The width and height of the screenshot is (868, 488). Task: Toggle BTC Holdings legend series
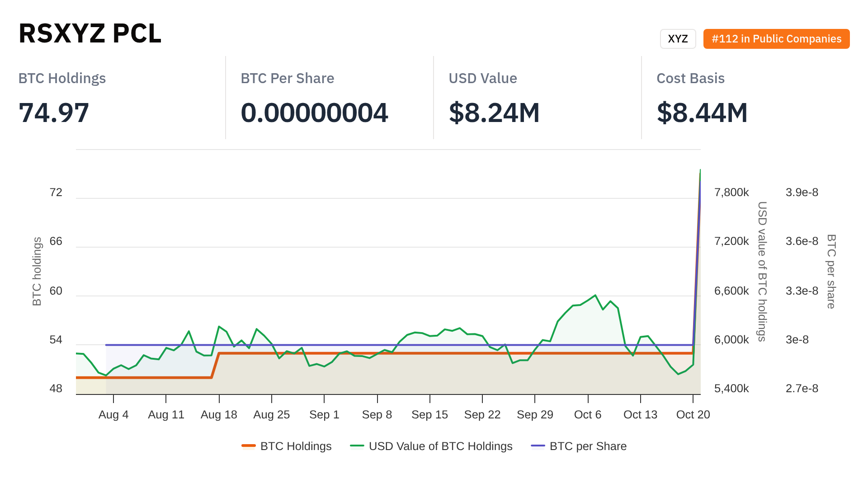click(296, 446)
